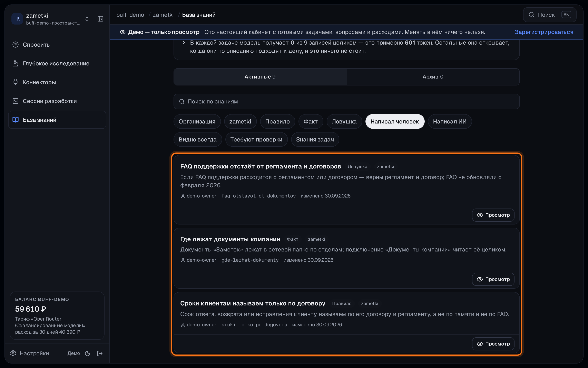Click the Глубокое исследование microscope icon

(x=16, y=63)
